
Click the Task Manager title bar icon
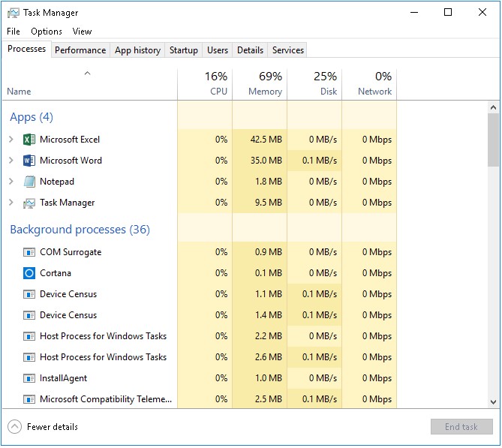[13, 13]
